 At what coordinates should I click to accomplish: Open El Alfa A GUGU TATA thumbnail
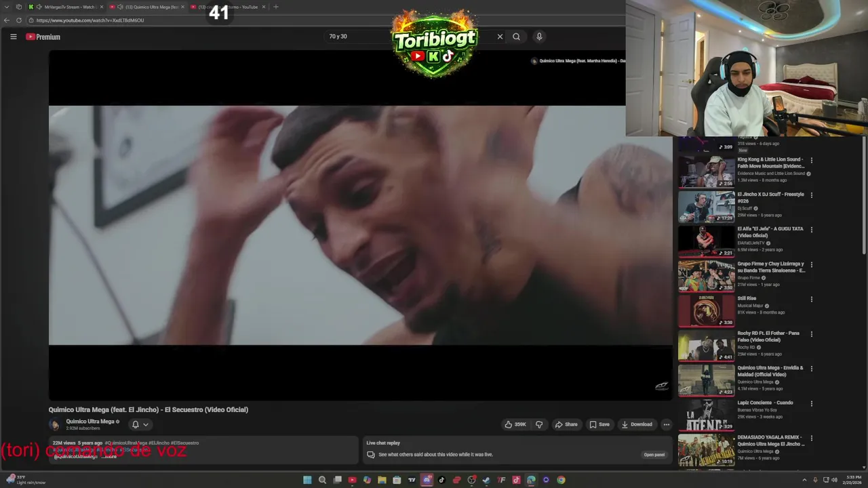tap(707, 241)
